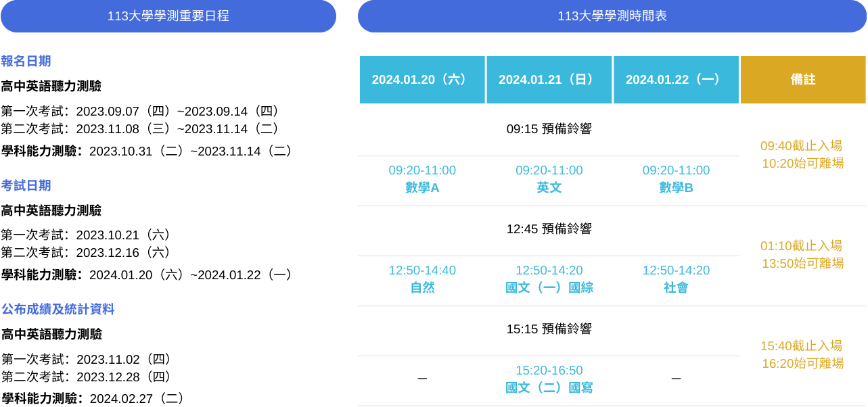Select the 2024.01.21（日） column header
Viewport: 868px width, 407px height.
tap(549, 80)
